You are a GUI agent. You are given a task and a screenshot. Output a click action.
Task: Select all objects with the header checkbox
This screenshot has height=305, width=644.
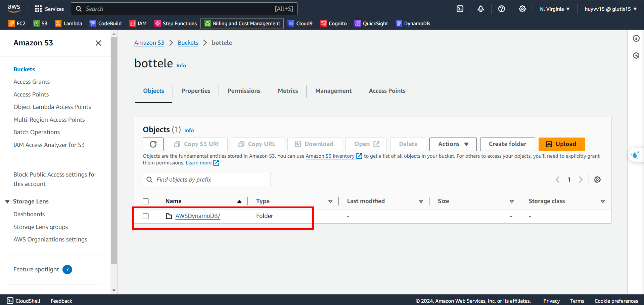pyautogui.click(x=146, y=201)
